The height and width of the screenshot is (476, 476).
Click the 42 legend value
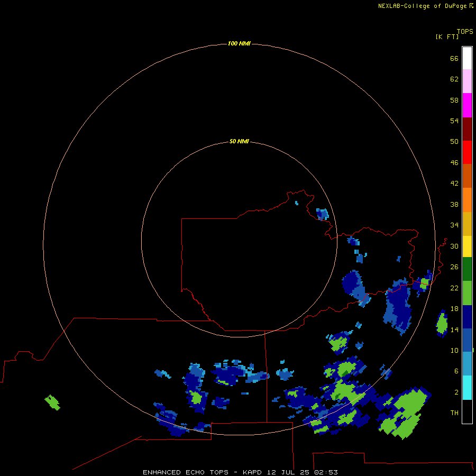tap(454, 184)
